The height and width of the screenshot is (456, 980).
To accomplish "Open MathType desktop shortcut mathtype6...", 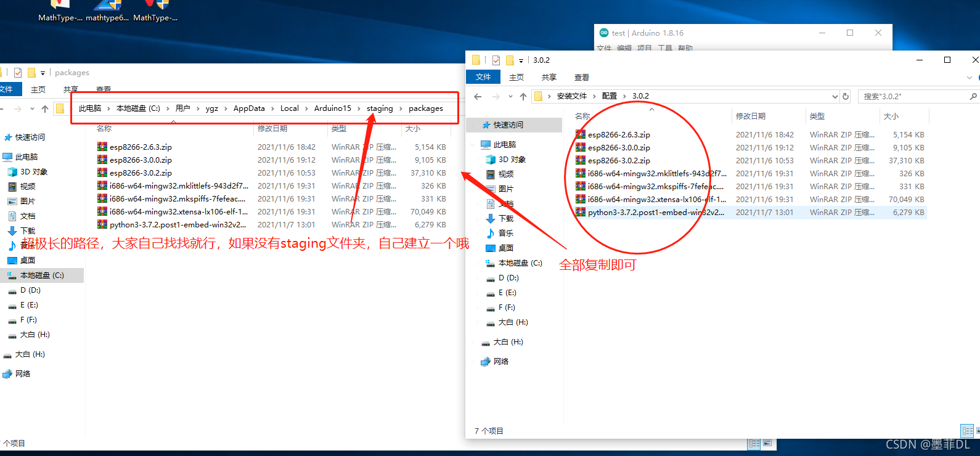I will [x=107, y=11].
